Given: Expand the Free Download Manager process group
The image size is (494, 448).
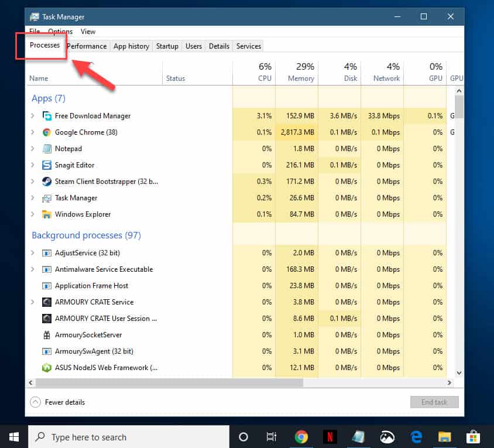Looking at the screenshot, I should click(32, 116).
